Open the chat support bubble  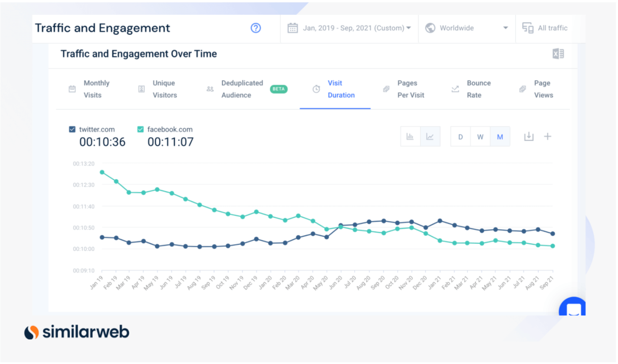coord(573,309)
